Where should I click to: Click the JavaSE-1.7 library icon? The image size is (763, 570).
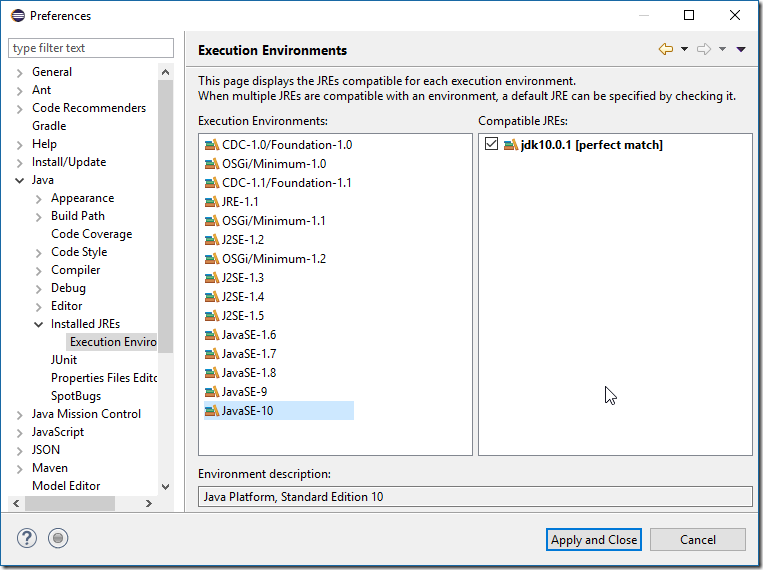pos(212,354)
